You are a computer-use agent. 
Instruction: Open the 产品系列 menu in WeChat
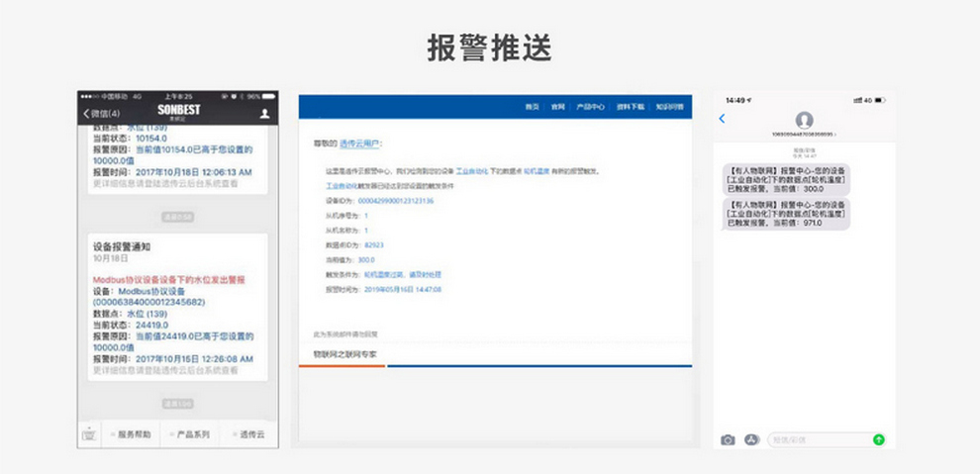coord(189,434)
